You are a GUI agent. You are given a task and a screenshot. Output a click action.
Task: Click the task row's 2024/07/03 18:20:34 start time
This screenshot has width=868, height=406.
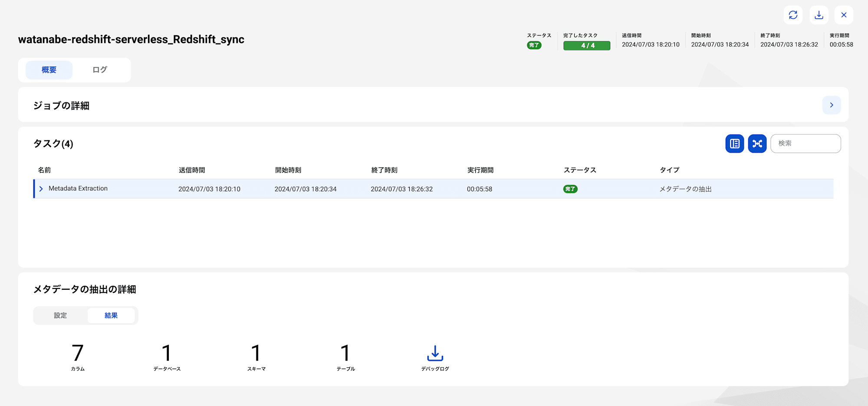(x=306, y=189)
